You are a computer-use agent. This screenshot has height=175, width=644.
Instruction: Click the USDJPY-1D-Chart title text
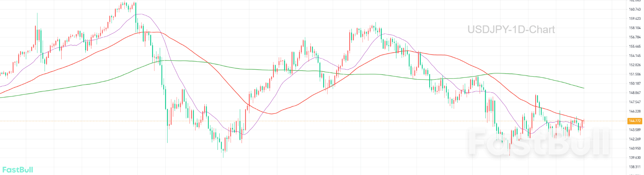tap(511, 29)
